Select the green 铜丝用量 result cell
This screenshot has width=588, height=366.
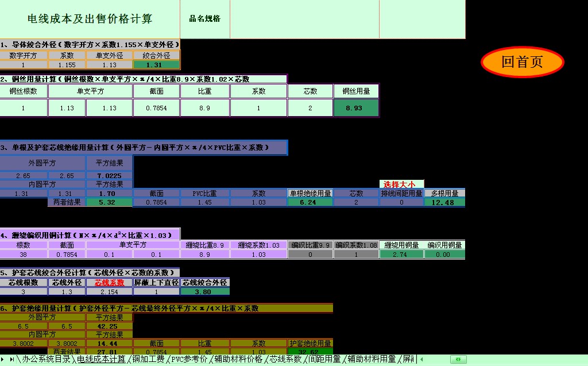point(356,108)
